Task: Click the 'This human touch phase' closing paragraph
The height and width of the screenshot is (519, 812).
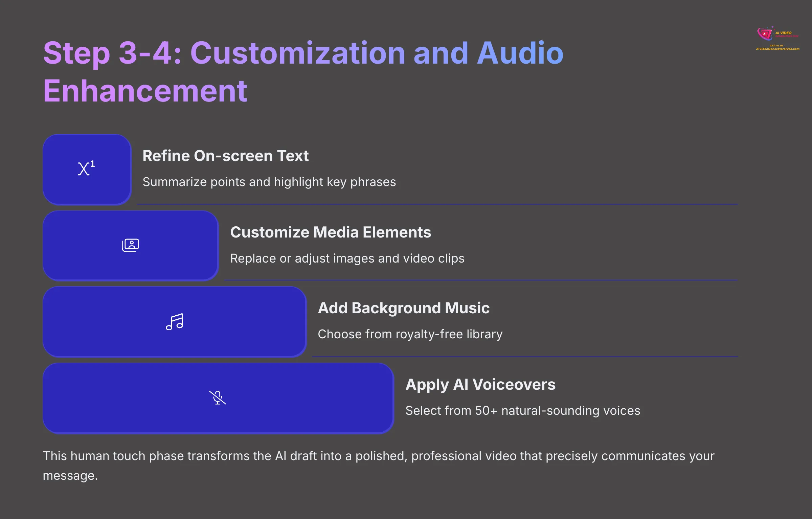Action: pos(379,466)
